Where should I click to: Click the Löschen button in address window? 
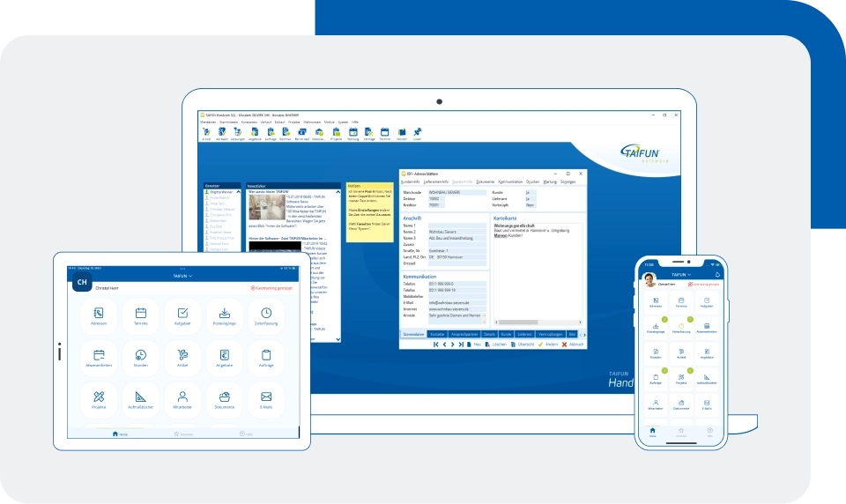pos(498,345)
